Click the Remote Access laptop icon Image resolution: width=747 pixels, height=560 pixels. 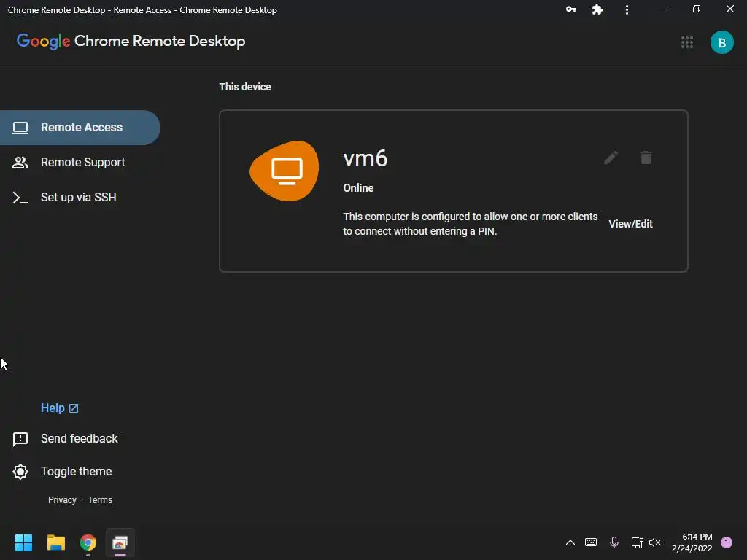click(x=20, y=128)
